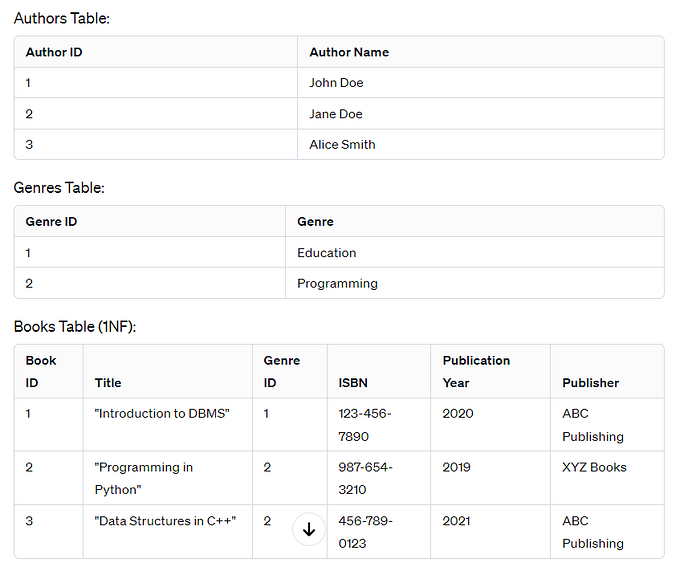This screenshot has height=564, width=700.
Task: Click the "Books Table (1NF):" heading
Action: click(79, 327)
